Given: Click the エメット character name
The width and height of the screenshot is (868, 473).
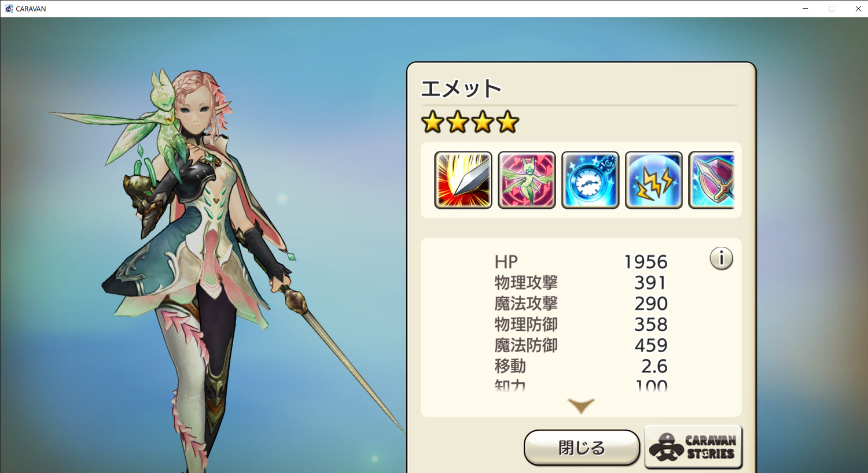Looking at the screenshot, I should [461, 89].
